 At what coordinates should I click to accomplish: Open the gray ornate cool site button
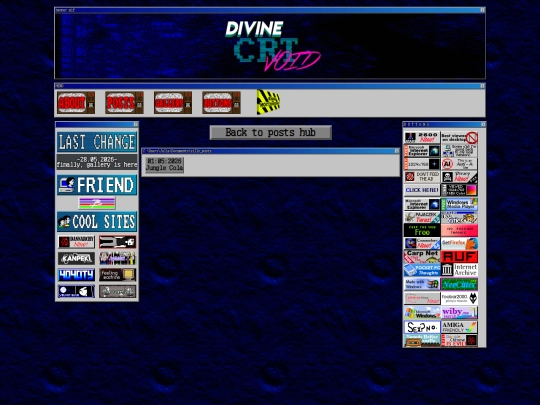pyautogui.click(x=117, y=291)
